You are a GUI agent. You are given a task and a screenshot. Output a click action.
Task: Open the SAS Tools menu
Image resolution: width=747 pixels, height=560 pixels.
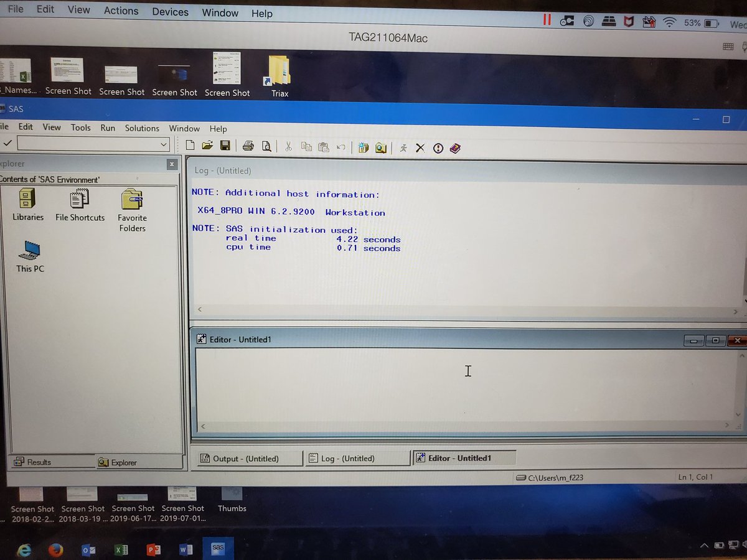(x=80, y=128)
